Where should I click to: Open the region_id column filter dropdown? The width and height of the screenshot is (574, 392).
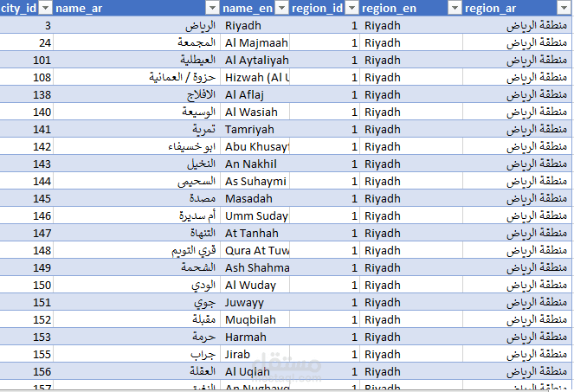pos(351,8)
